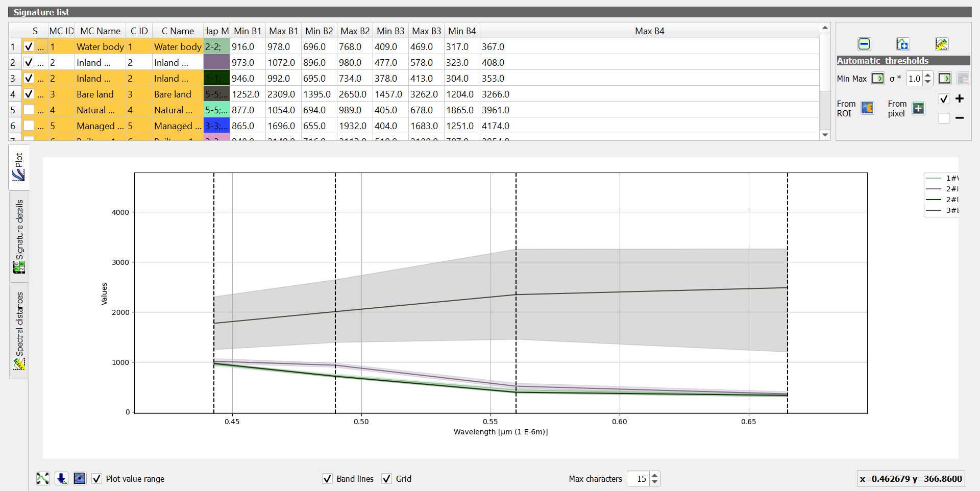Set thresholds from ROI icon
The image size is (980, 491).
tap(867, 108)
